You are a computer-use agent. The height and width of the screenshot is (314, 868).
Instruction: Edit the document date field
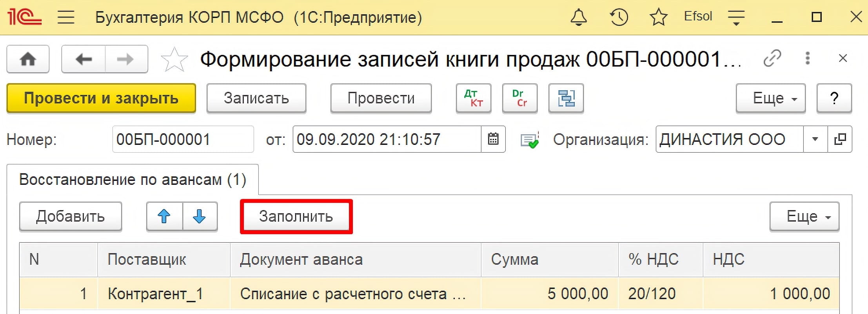pyautogui.click(x=387, y=139)
